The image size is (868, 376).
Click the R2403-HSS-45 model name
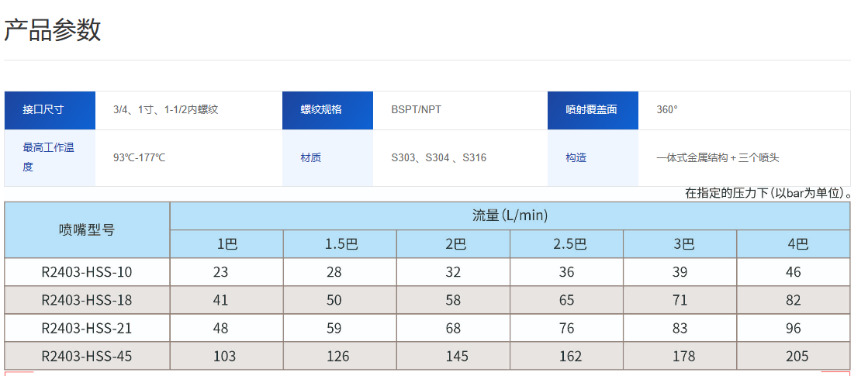(x=87, y=356)
